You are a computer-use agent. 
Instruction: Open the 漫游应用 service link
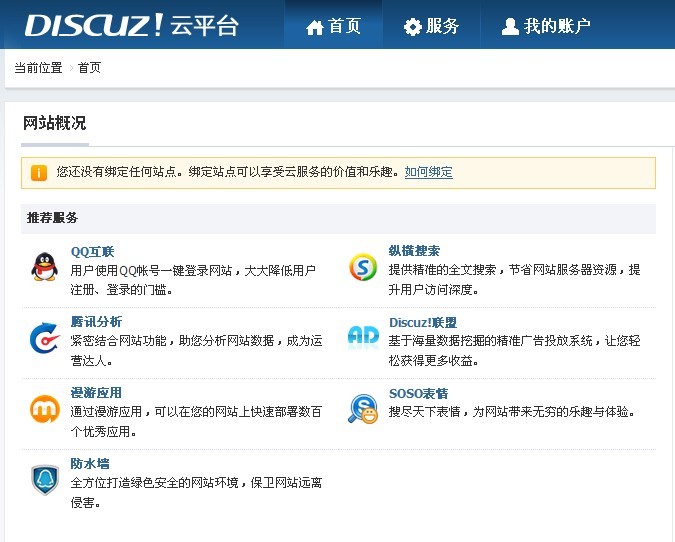coord(96,393)
